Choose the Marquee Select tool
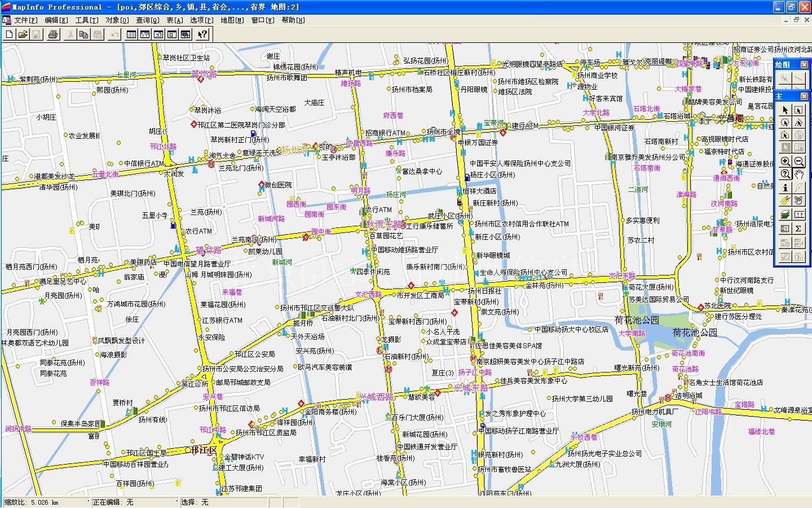 click(798, 110)
